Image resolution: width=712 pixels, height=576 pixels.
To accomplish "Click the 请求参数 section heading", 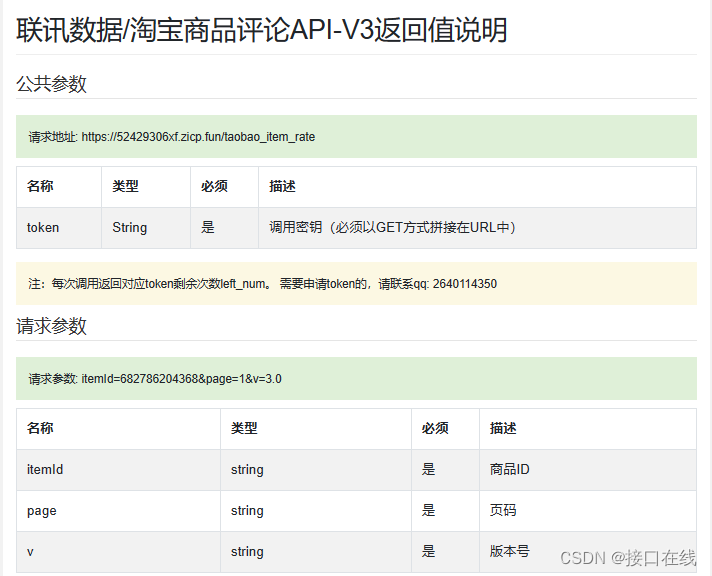I will click(x=51, y=326).
